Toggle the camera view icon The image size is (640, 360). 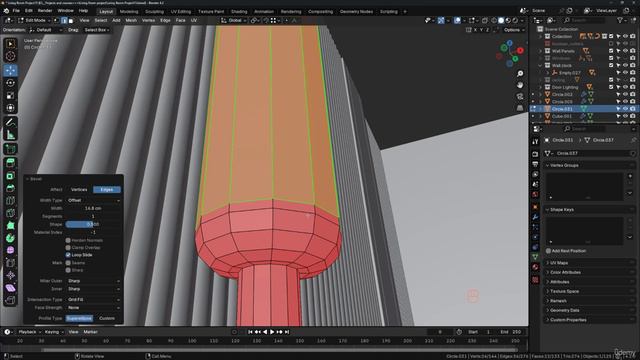[x=520, y=96]
